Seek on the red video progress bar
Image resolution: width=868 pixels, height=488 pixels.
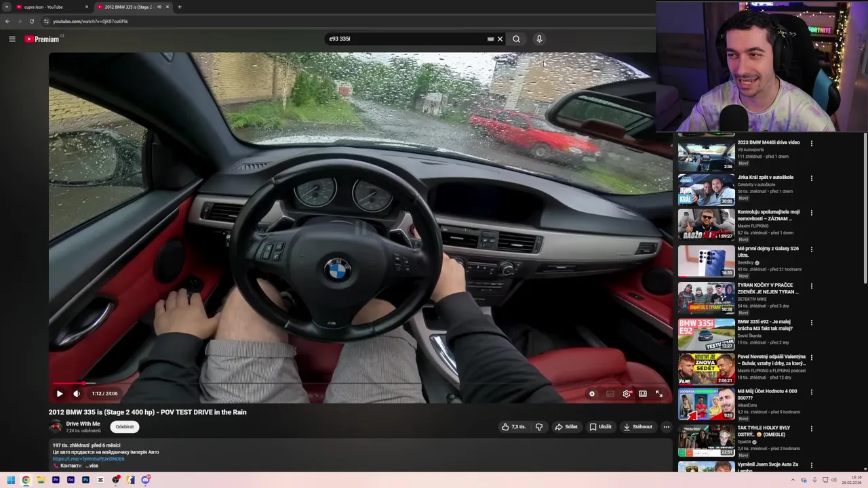359,384
